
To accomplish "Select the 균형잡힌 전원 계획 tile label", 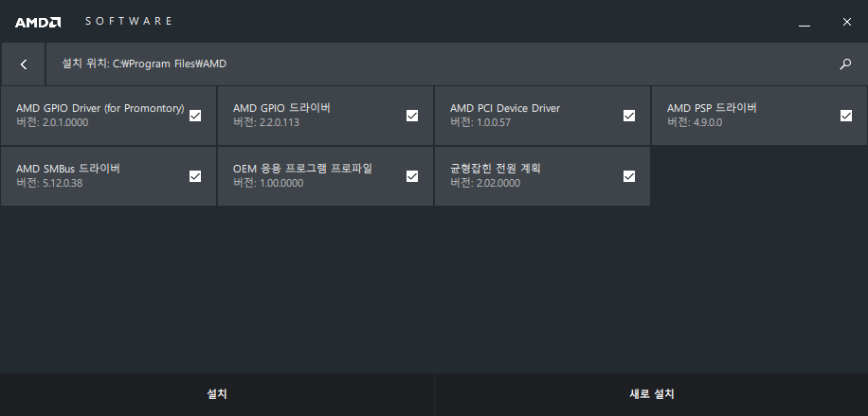I will (x=495, y=169).
